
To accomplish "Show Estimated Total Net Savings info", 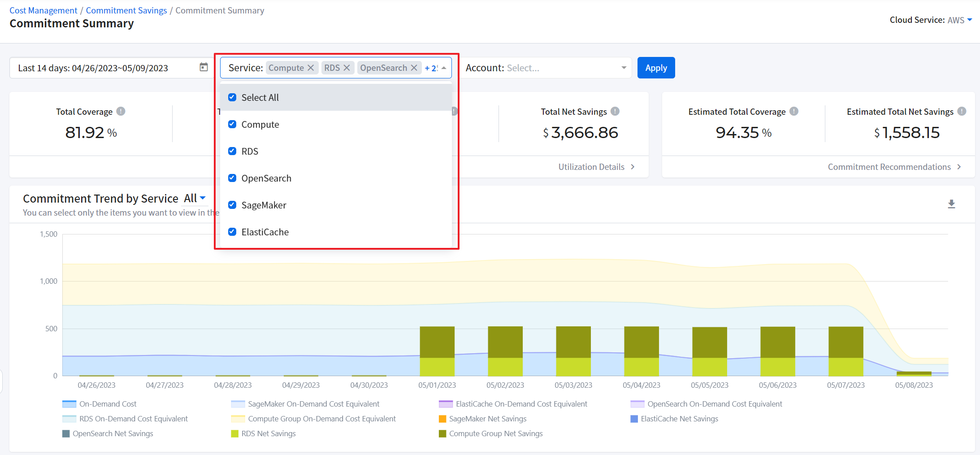I will [x=962, y=111].
